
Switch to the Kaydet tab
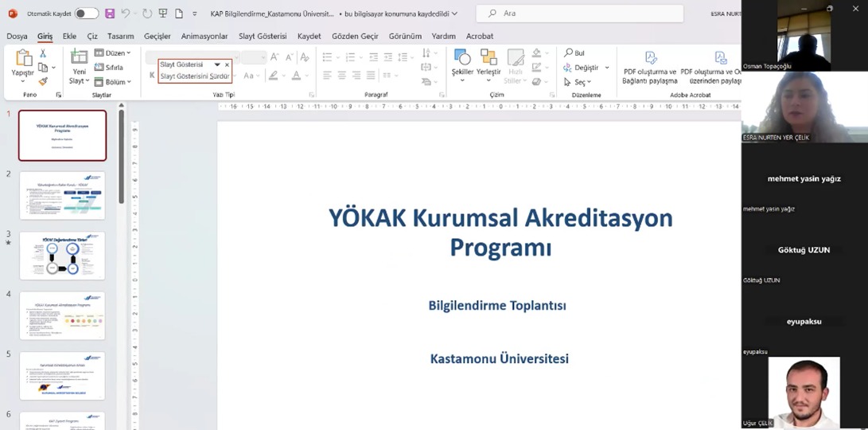(x=309, y=36)
